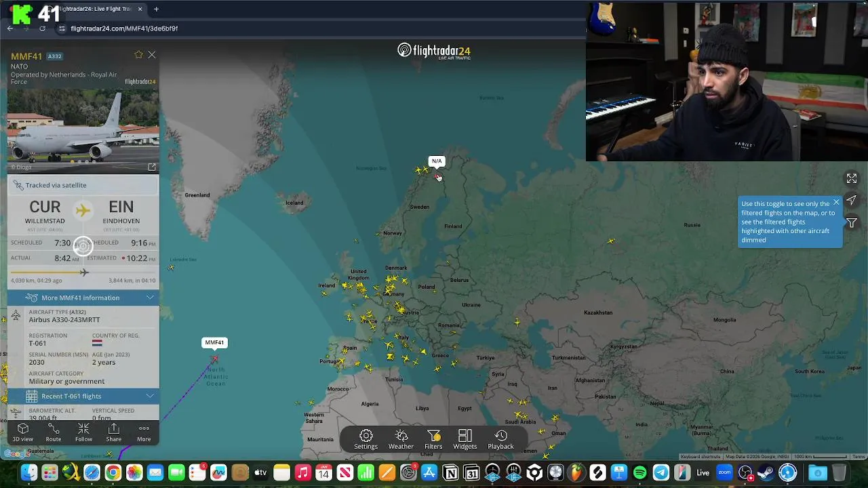Click the Flightradar24 logo at top

(434, 51)
